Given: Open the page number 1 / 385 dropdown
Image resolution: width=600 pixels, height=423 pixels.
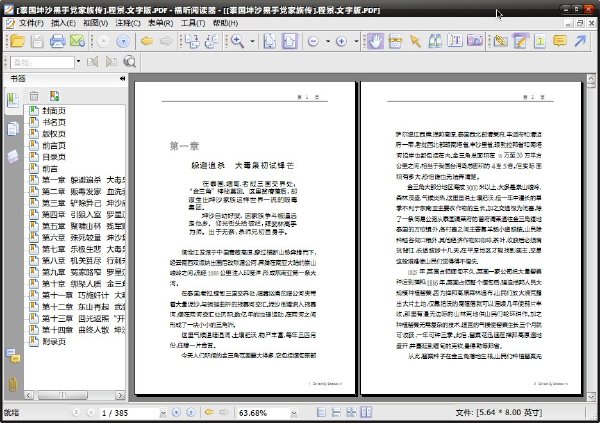Looking at the screenshot, I should pyautogui.click(x=163, y=413).
